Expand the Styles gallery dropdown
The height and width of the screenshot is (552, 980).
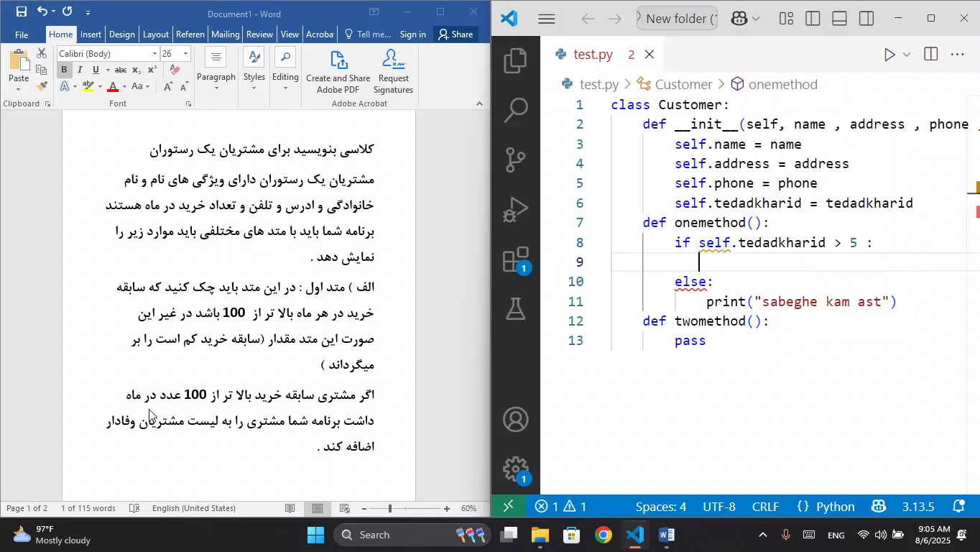254,88
